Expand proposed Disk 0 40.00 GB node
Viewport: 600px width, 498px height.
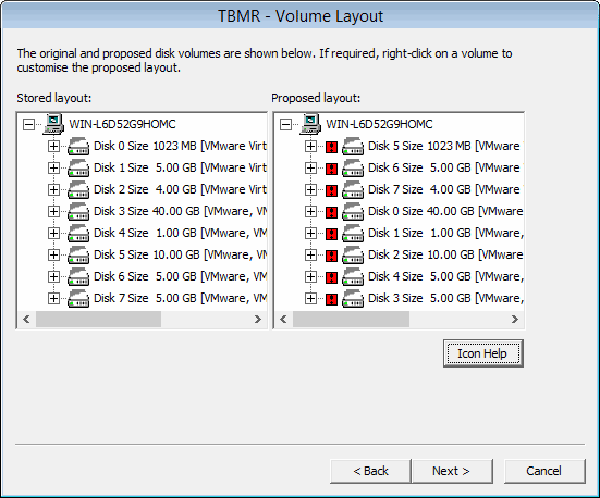[x=311, y=212]
